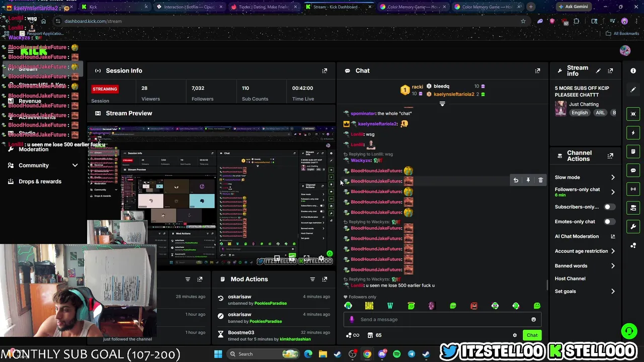The height and width of the screenshot is (362, 644).
Task: Open File Explorer from the taskbar
Action: [323, 354]
